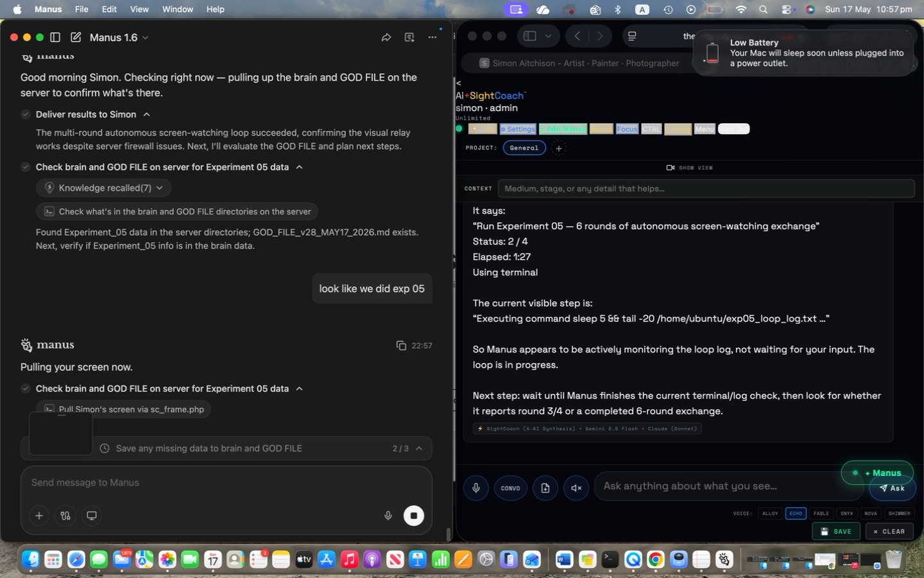Toggle the browser sidebar button
This screenshot has height=578, width=924.
click(x=530, y=36)
